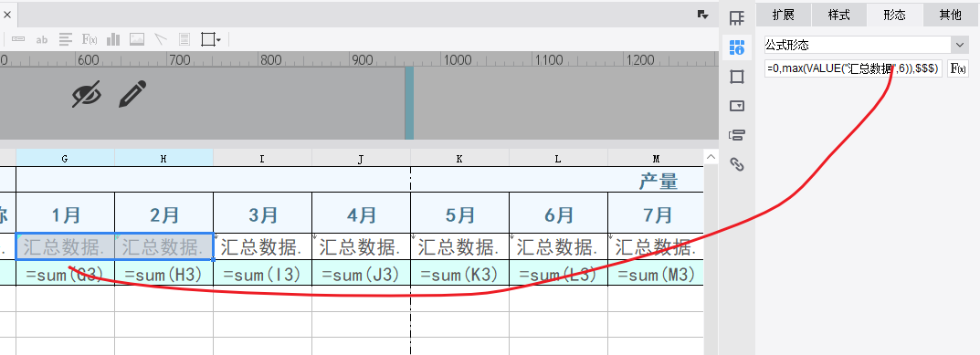Select column header J
The width and height of the screenshot is (980, 355).
362,159
